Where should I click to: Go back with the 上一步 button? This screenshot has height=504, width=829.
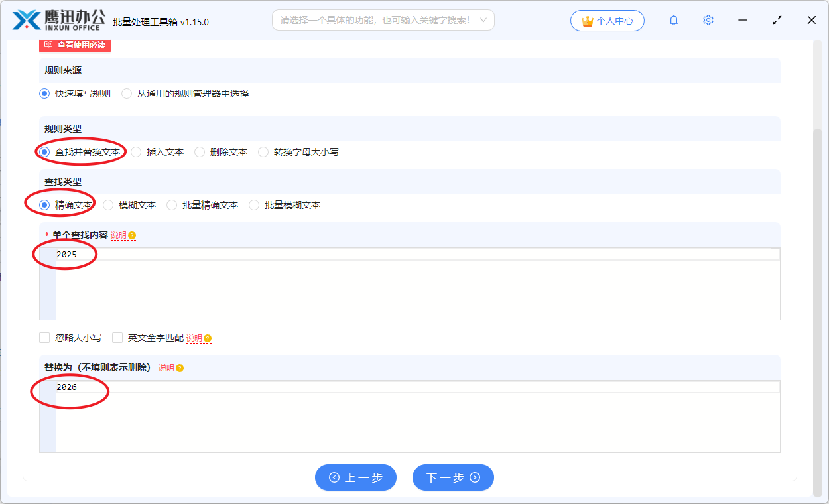355,477
